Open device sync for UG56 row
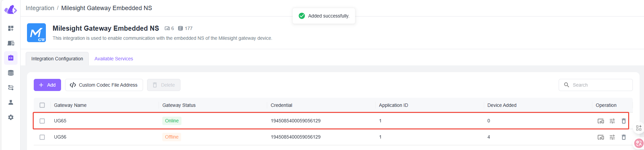 pyautogui.click(x=601, y=137)
